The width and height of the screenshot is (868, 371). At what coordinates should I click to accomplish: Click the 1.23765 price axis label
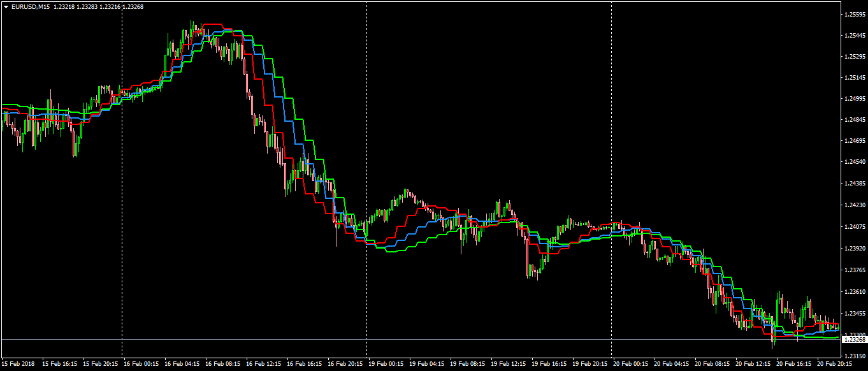(x=855, y=270)
